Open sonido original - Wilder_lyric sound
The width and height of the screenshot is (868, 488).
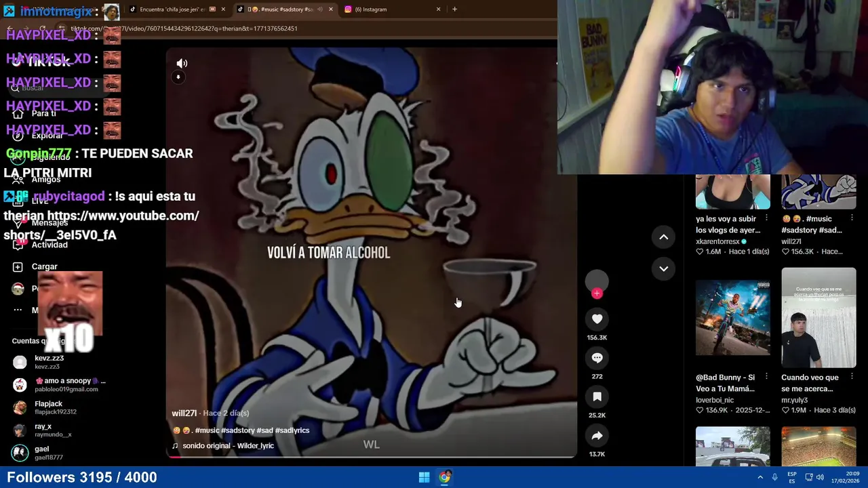point(228,446)
